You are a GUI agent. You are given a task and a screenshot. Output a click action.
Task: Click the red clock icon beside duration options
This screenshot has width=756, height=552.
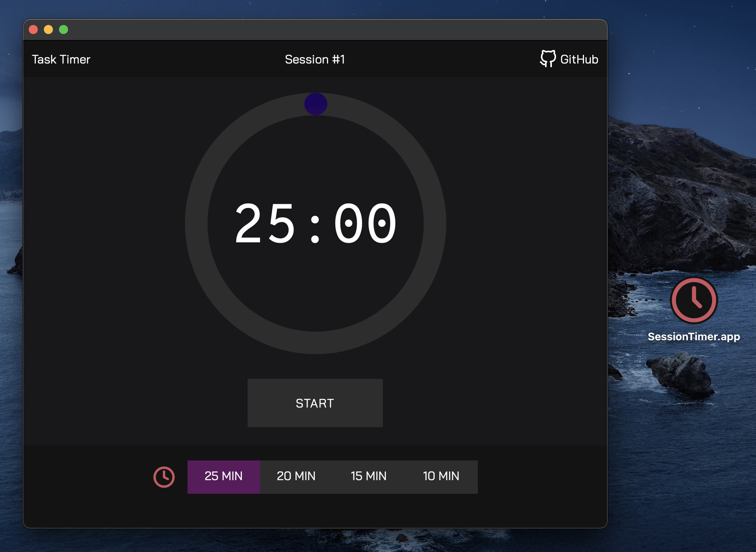[164, 477]
